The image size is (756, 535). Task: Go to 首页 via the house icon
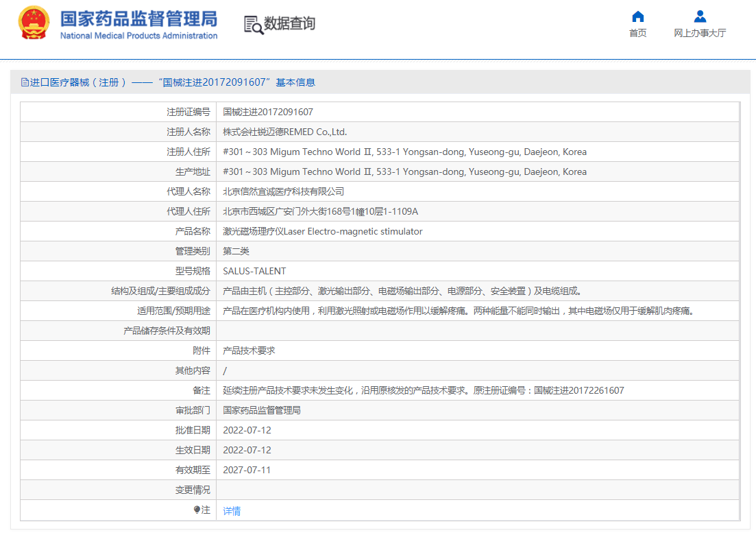[638, 16]
